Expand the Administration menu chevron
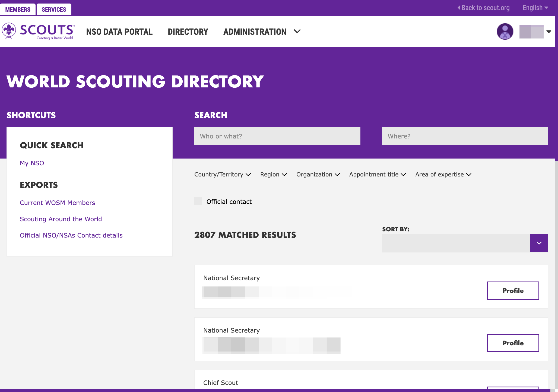 [x=297, y=31]
